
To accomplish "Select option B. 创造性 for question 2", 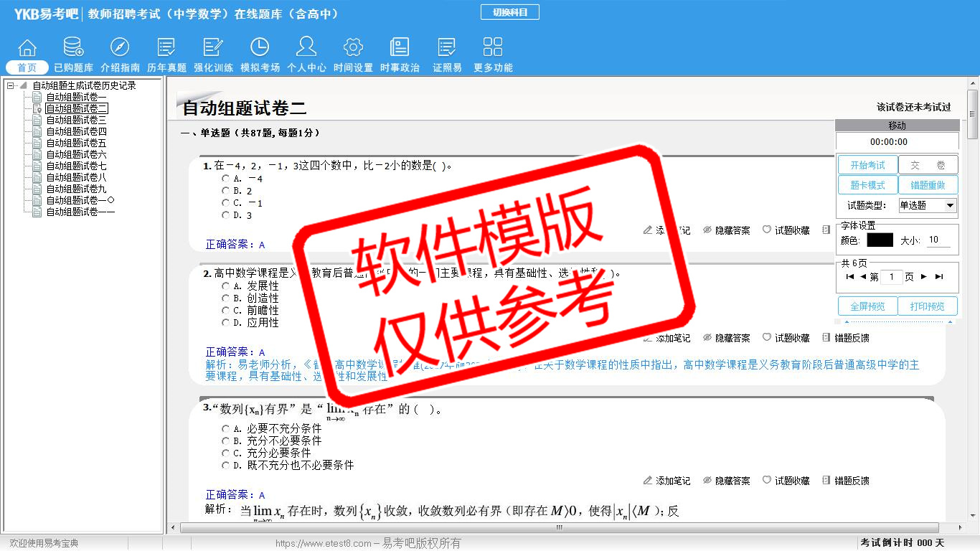I will [x=226, y=298].
